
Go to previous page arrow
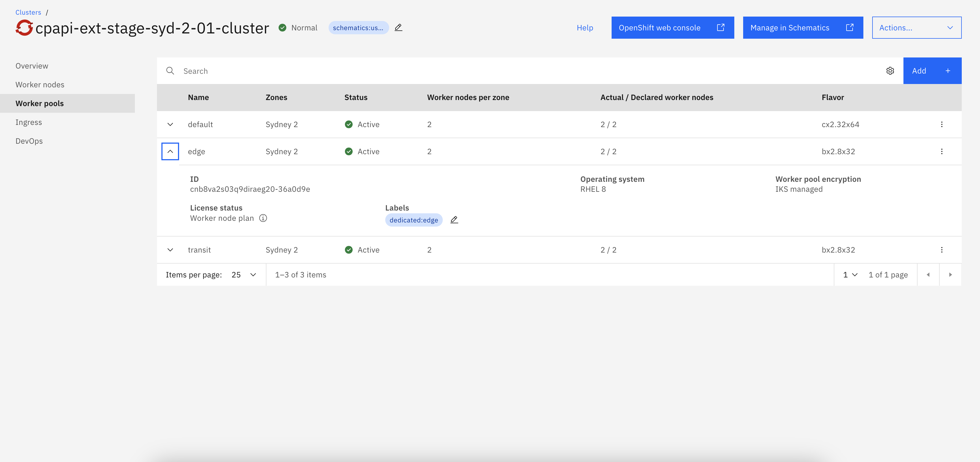pyautogui.click(x=928, y=275)
